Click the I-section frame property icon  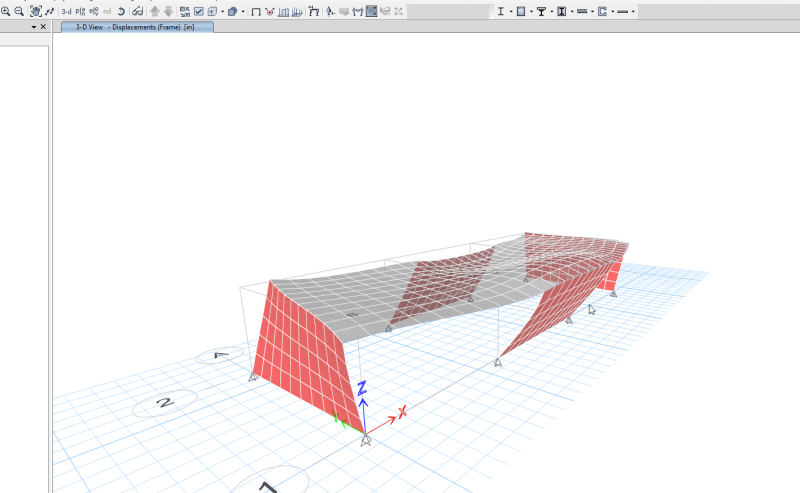(x=501, y=11)
